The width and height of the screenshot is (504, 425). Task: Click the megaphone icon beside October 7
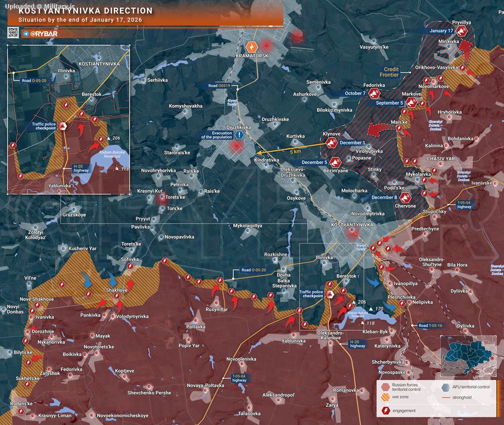(x=374, y=94)
